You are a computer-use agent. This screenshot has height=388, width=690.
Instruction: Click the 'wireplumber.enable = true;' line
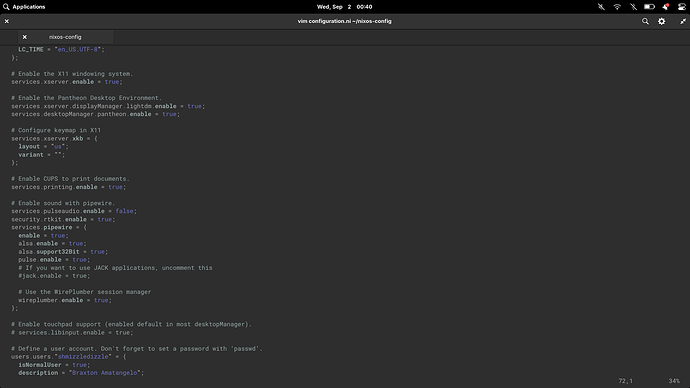tap(65, 300)
